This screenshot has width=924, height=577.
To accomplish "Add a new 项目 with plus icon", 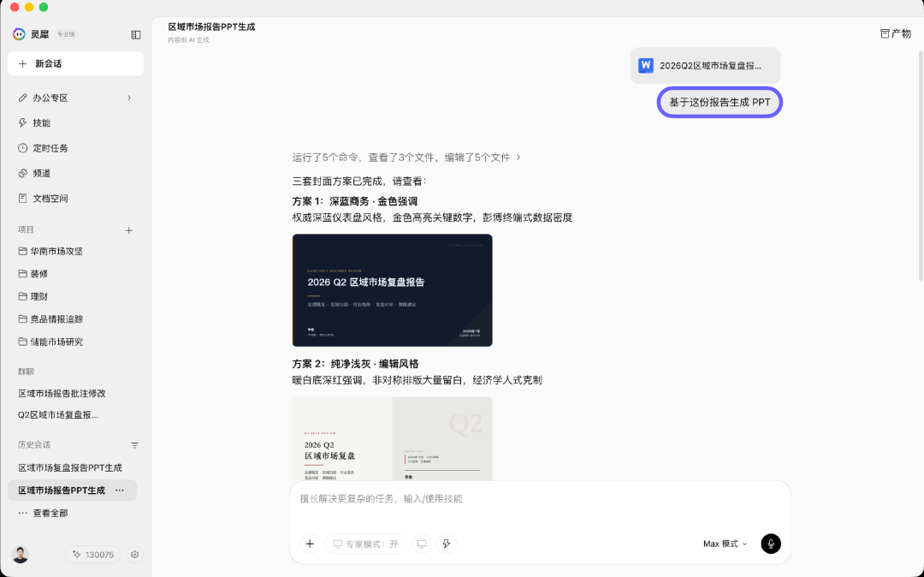I will coord(129,230).
